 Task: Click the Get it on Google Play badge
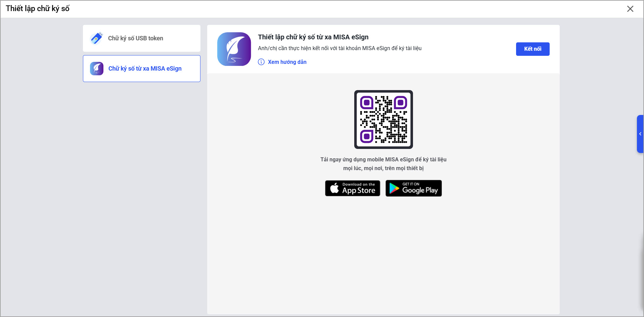(414, 188)
